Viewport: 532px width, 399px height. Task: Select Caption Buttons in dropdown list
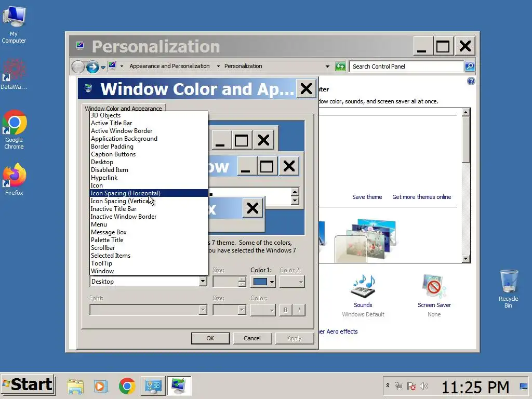point(149,154)
